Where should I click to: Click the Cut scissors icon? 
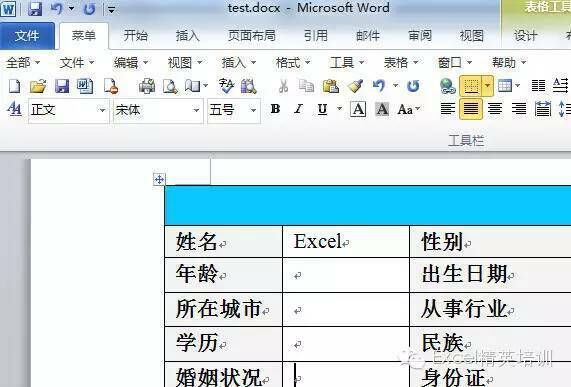(283, 86)
